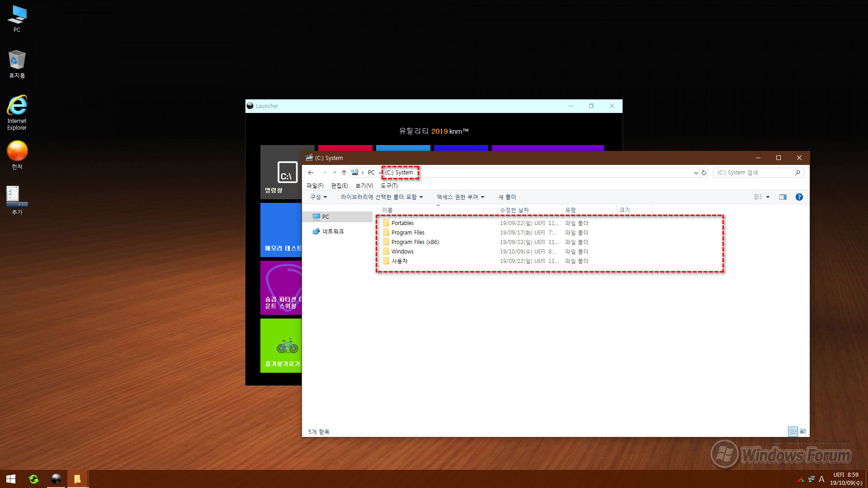The height and width of the screenshot is (488, 868).
Task: Click PC in the breadcrumb path
Action: pyautogui.click(x=371, y=173)
